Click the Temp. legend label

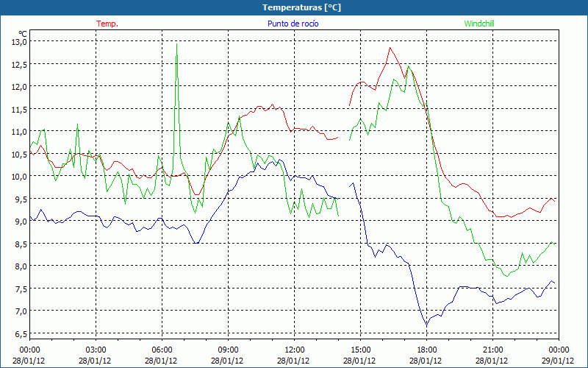pos(107,24)
